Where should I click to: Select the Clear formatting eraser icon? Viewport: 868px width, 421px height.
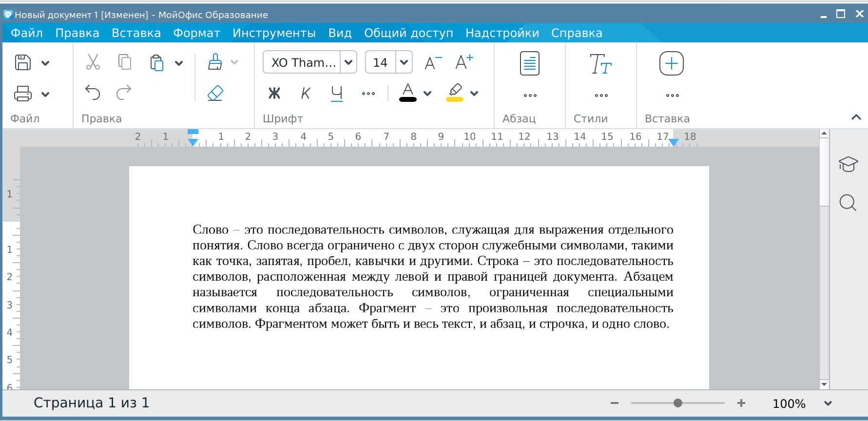tap(215, 93)
